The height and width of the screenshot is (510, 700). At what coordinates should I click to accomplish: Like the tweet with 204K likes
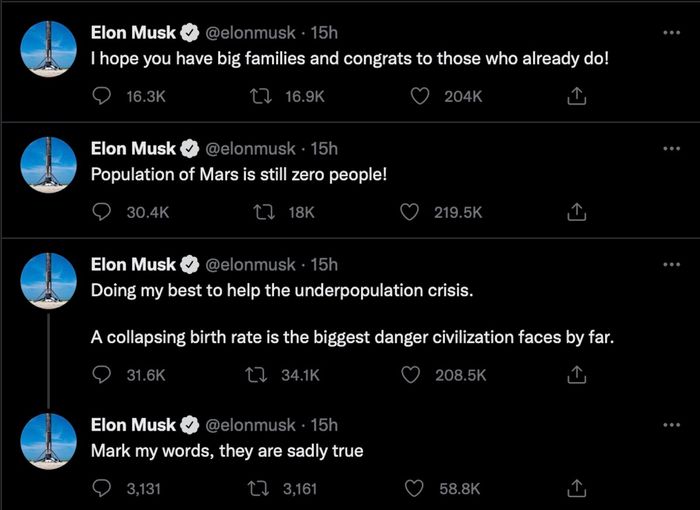[420, 96]
